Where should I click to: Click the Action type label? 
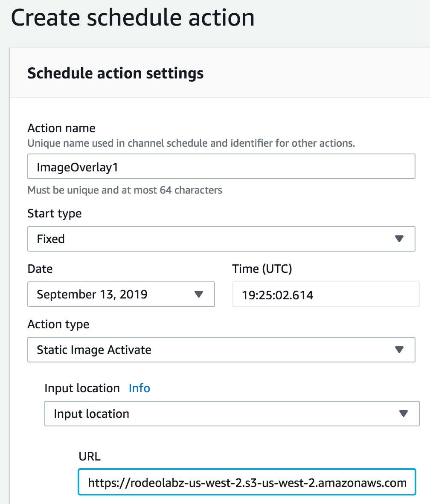pyautogui.click(x=58, y=324)
